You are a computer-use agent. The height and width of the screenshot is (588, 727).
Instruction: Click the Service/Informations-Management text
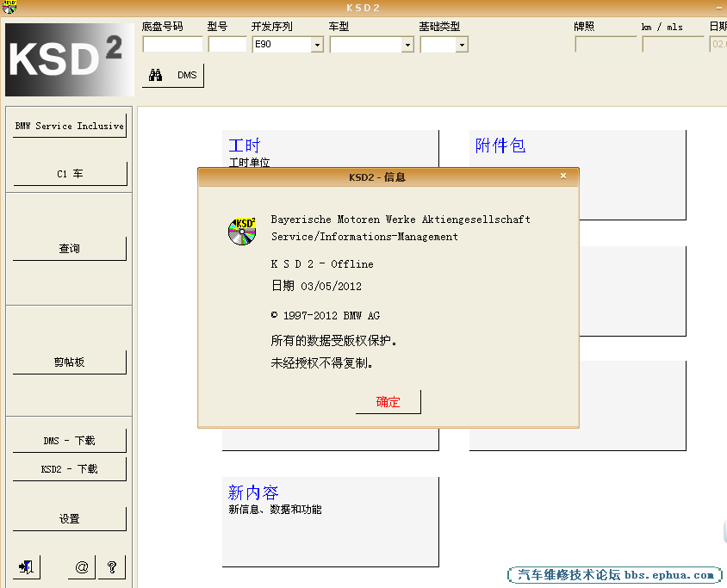(x=364, y=237)
